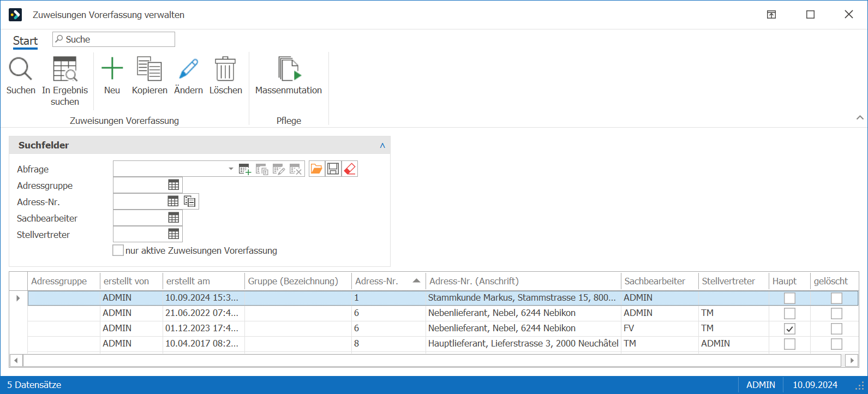Sort by the Adress-Nr. column header
The image size is (868, 394).
click(388, 281)
